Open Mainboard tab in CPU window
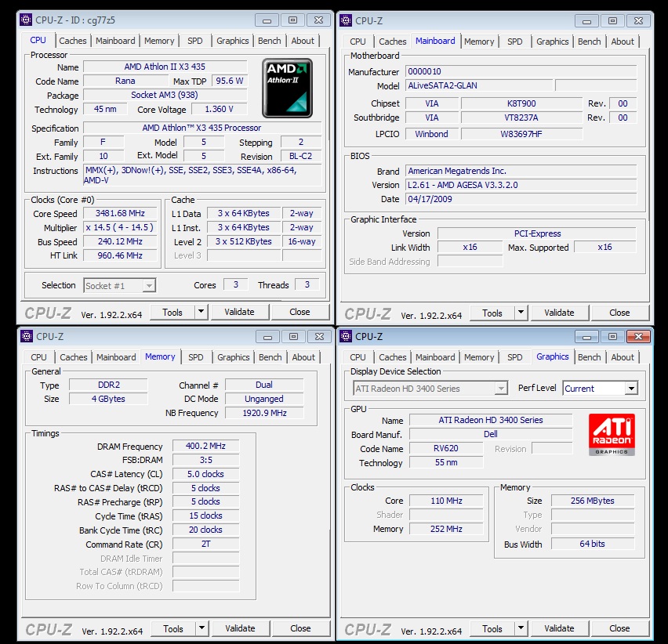Image resolution: width=668 pixels, height=644 pixels. (115, 41)
